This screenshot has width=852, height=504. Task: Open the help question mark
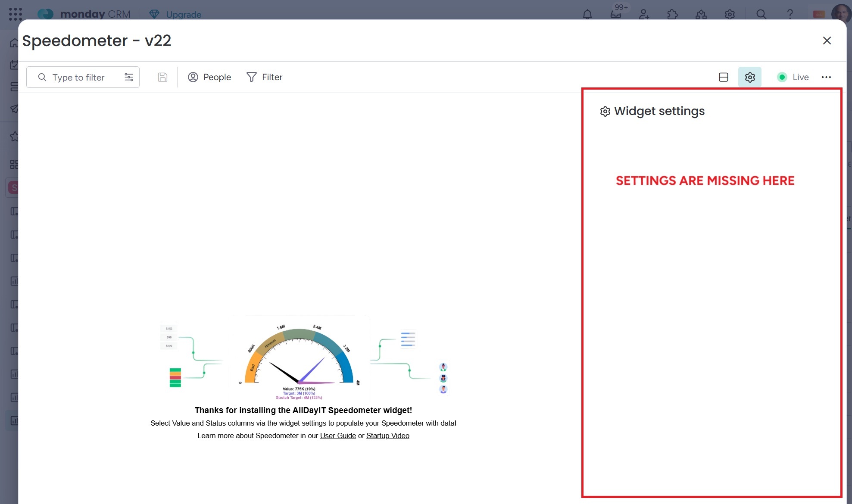tap(790, 14)
